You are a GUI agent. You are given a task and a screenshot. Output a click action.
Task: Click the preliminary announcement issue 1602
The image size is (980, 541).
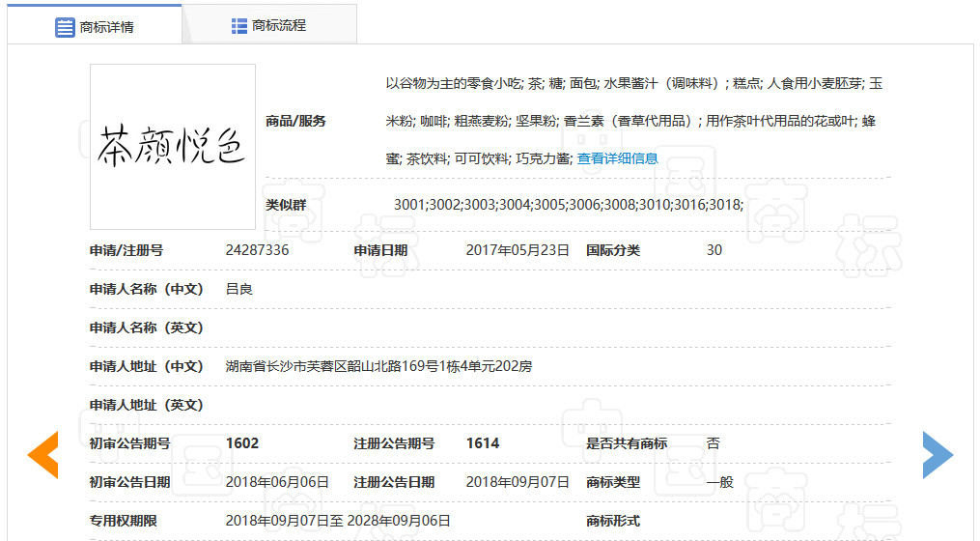pyautogui.click(x=242, y=443)
